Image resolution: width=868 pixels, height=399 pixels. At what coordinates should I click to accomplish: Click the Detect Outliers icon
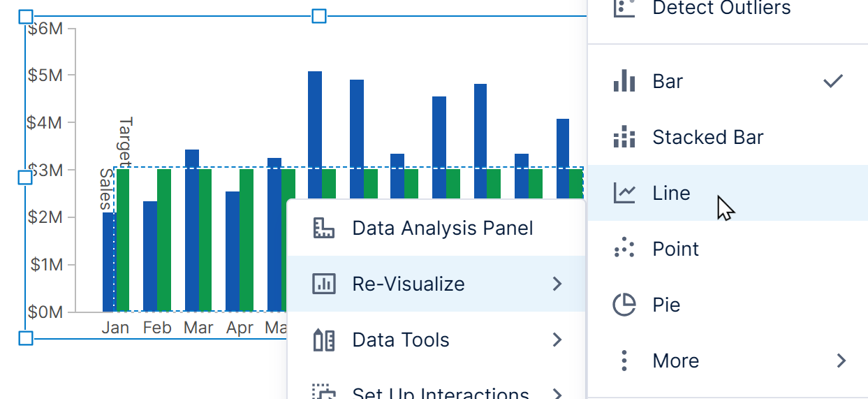click(624, 8)
